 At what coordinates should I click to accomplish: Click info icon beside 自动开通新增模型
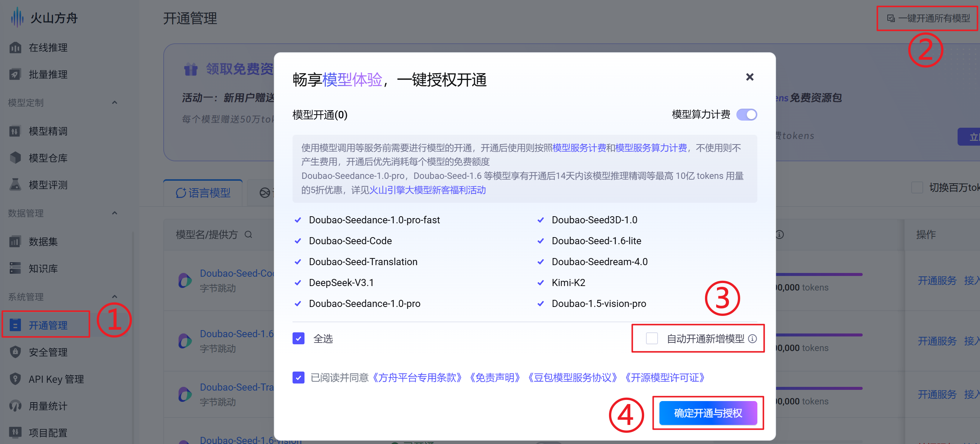pyautogui.click(x=752, y=338)
